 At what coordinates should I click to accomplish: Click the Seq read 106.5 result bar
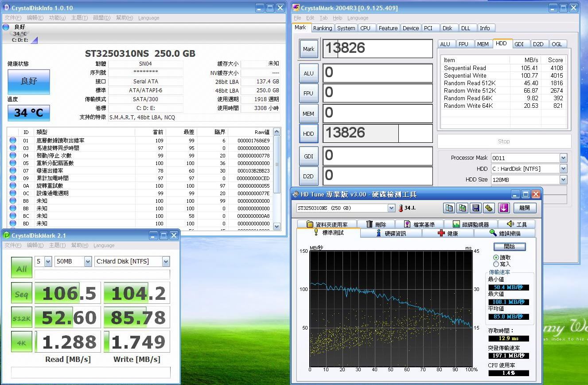click(x=67, y=293)
